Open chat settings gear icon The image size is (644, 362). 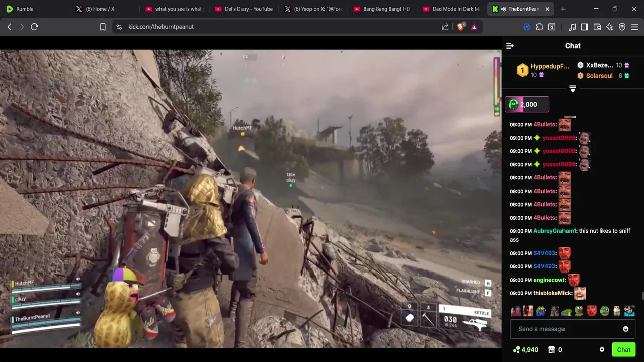click(602, 350)
